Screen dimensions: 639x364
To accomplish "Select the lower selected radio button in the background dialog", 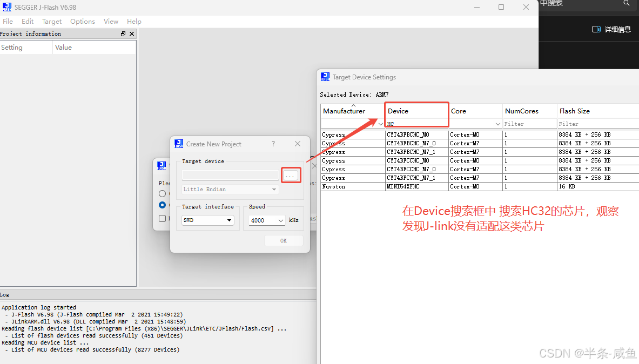I will click(x=162, y=205).
